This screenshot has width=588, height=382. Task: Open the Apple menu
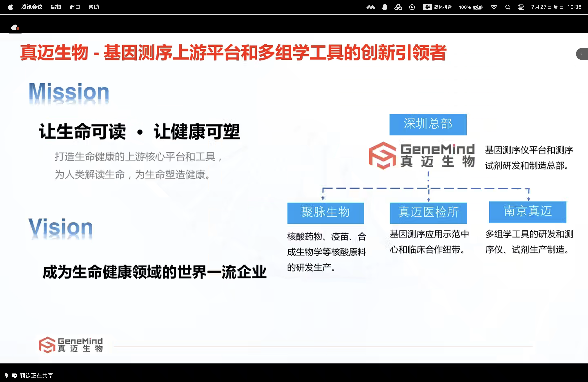[x=11, y=7]
